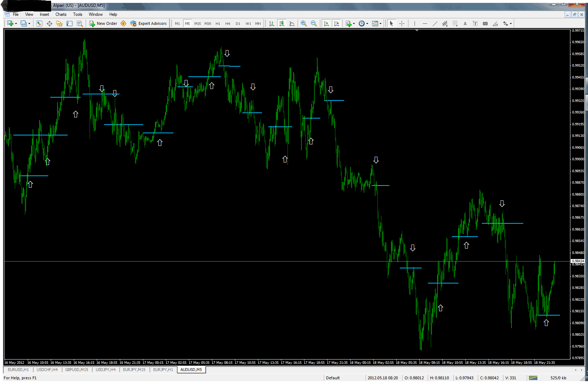Set timeframe to M30
The height and width of the screenshot is (384, 588).
click(x=208, y=23)
